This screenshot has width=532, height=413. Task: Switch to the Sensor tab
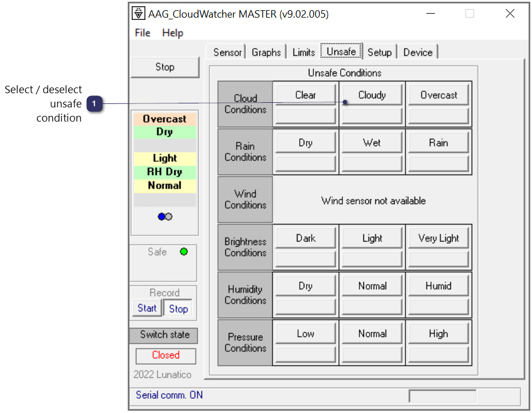227,52
